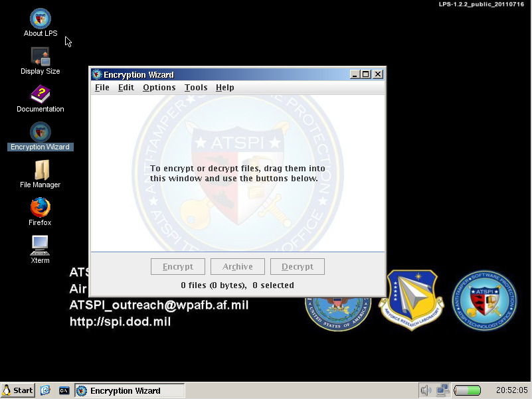The image size is (532, 399).
Task: Open the File menu
Action: tap(102, 88)
